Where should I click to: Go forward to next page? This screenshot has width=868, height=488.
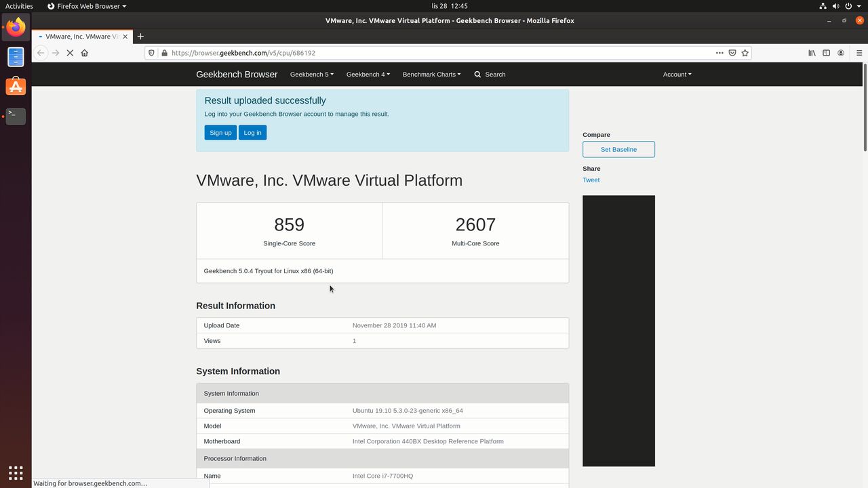(x=56, y=53)
